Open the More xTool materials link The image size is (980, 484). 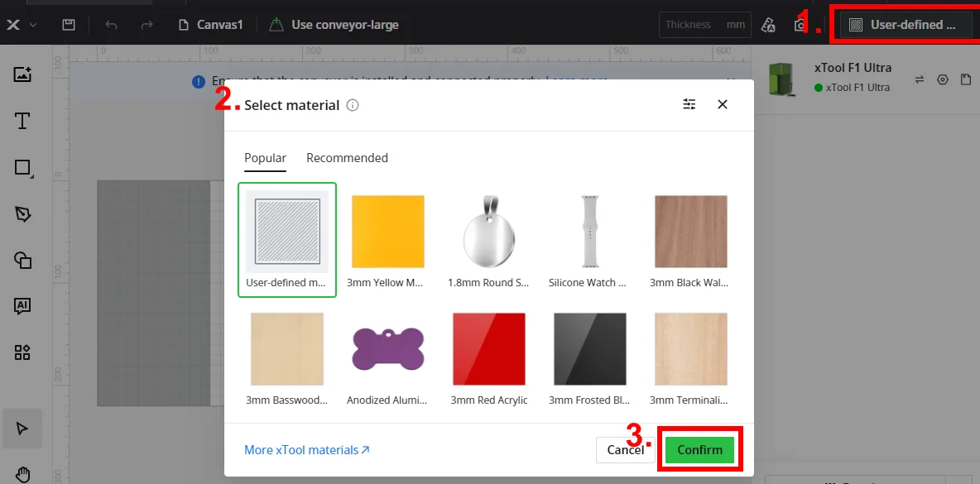tap(307, 449)
